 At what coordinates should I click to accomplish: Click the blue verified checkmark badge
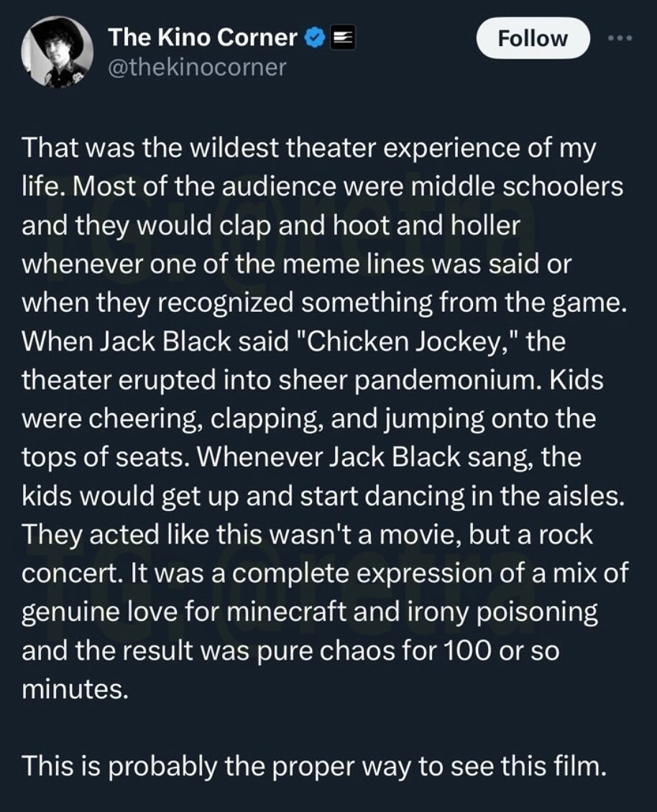coord(313,37)
